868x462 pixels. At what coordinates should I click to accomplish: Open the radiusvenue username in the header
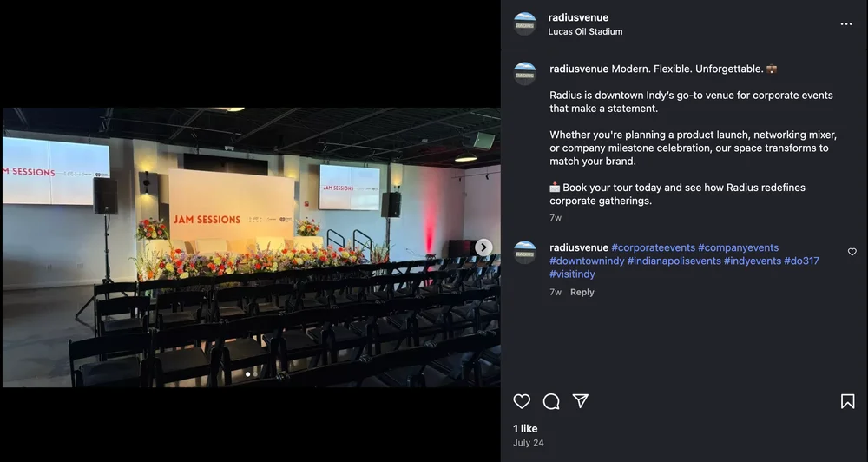578,17
